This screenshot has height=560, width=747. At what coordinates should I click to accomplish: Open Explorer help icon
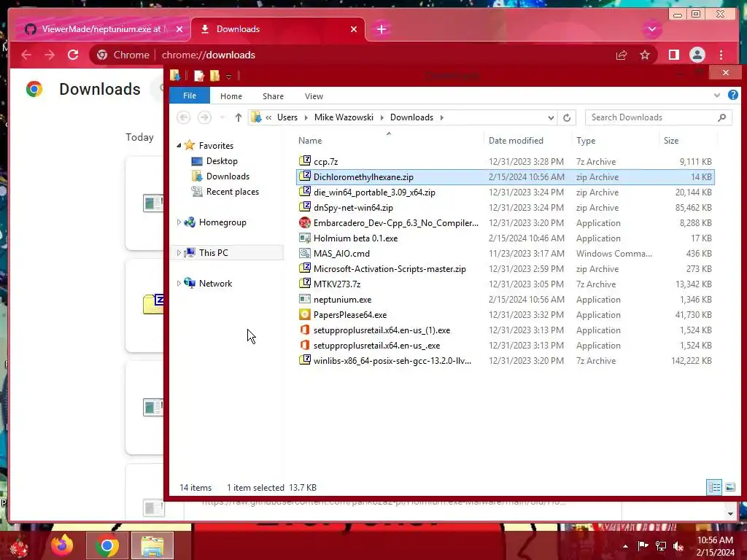click(732, 96)
